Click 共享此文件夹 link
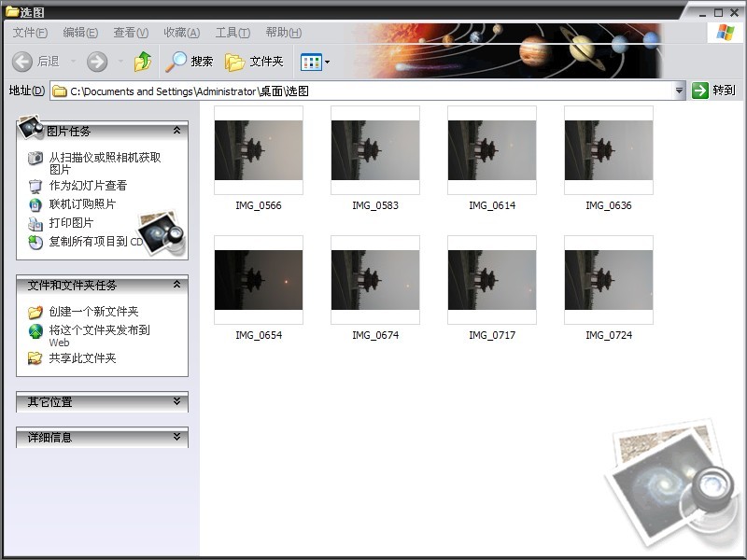The width and height of the screenshot is (747, 560). (82, 358)
